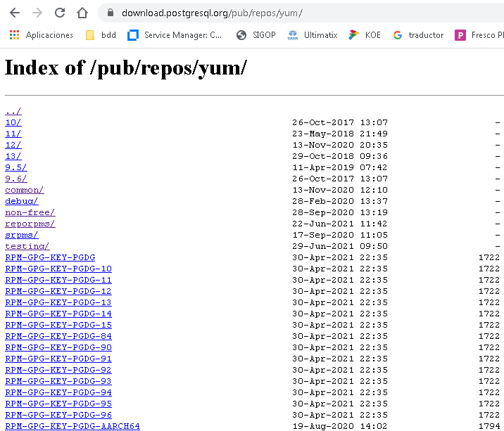Download the RPM-GPG-KEY-PGDG-AARCH64 file

pyautogui.click(x=73, y=426)
